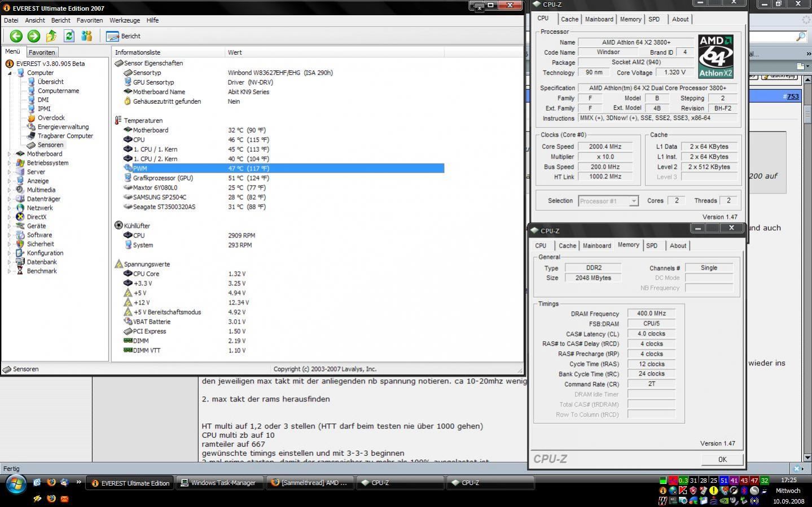The width and height of the screenshot is (812, 507).
Task: Expand the Netzwerk tree node
Action: (x=9, y=208)
